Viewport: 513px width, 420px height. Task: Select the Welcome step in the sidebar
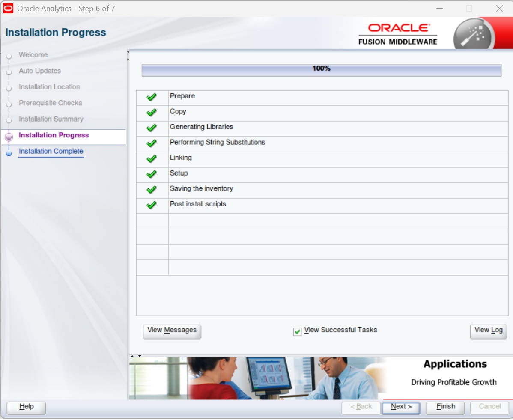pos(33,55)
